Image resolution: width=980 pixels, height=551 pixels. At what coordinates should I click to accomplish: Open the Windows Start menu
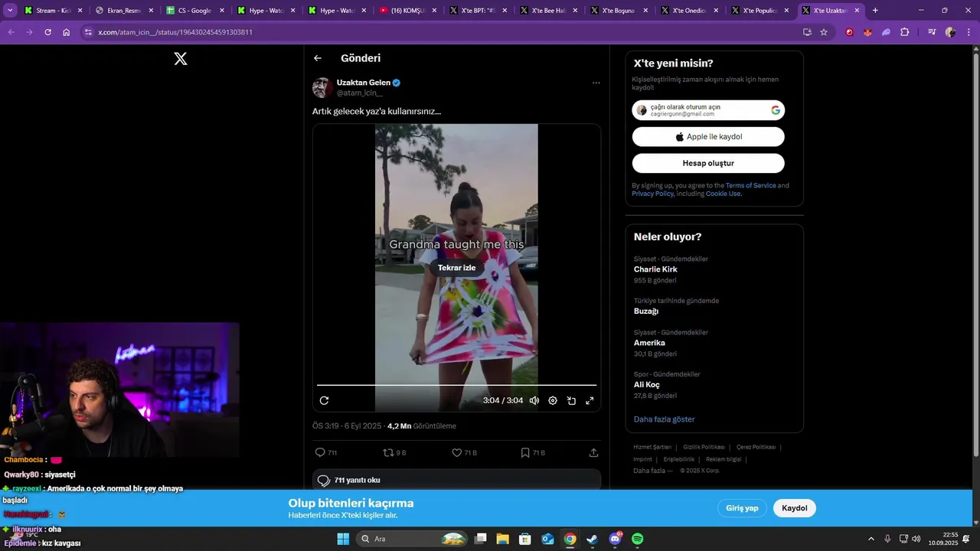[343, 539]
